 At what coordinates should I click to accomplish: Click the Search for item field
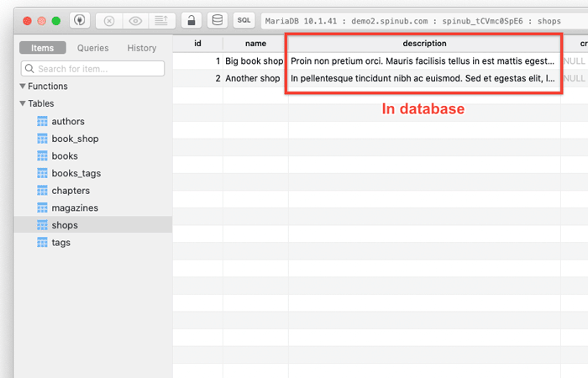tap(92, 69)
